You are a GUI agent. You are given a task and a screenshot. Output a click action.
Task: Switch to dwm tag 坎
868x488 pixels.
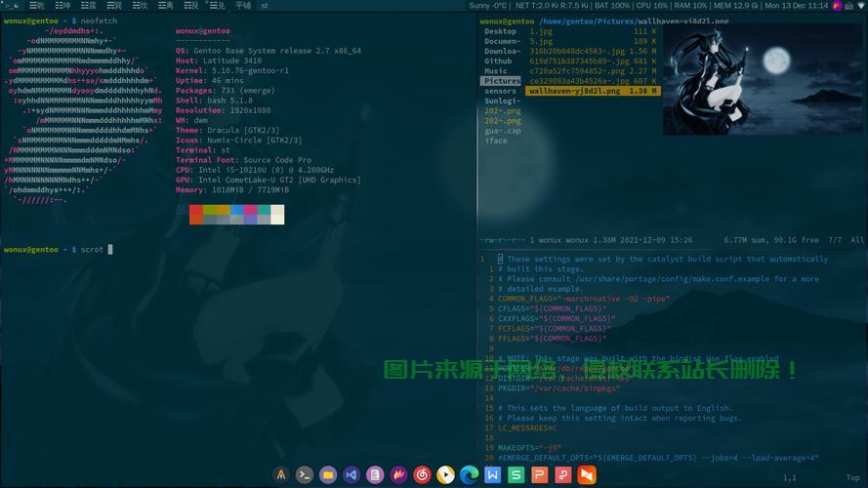tap(140, 6)
